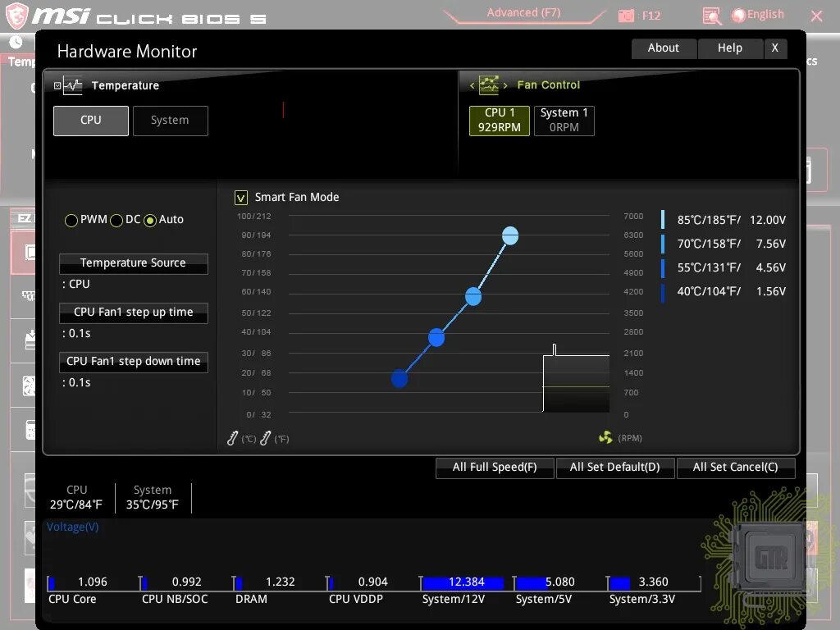
Task: Click the CPU VDDP 0.904 voltage reading
Action: click(373, 582)
